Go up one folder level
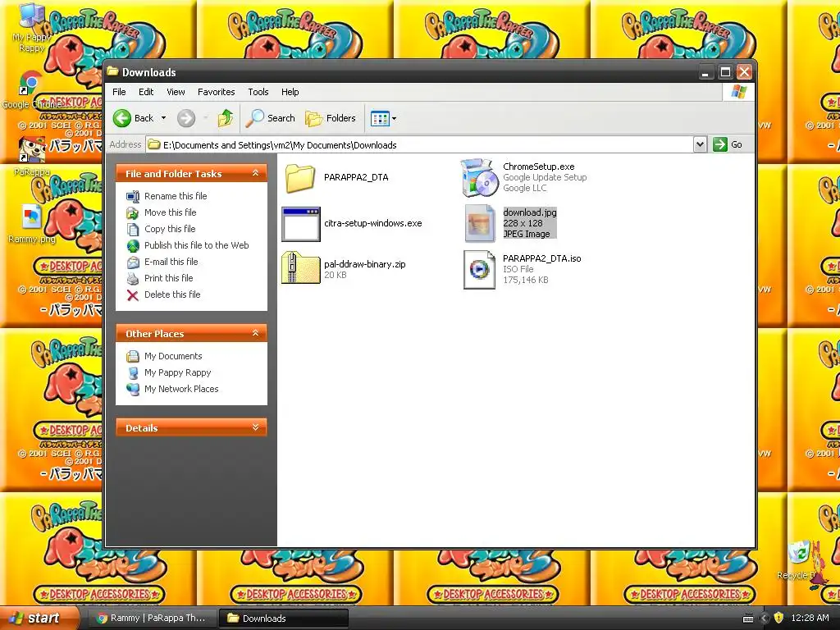The width and height of the screenshot is (840, 630). tap(226, 118)
